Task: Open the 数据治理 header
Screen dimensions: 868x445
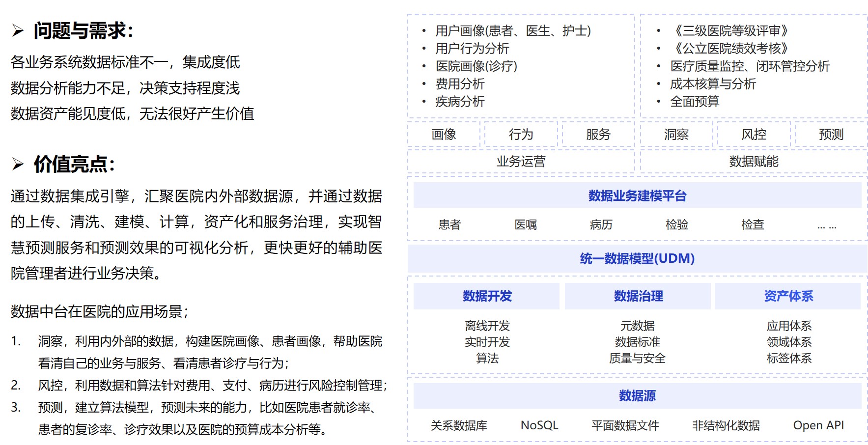Action: (638, 296)
